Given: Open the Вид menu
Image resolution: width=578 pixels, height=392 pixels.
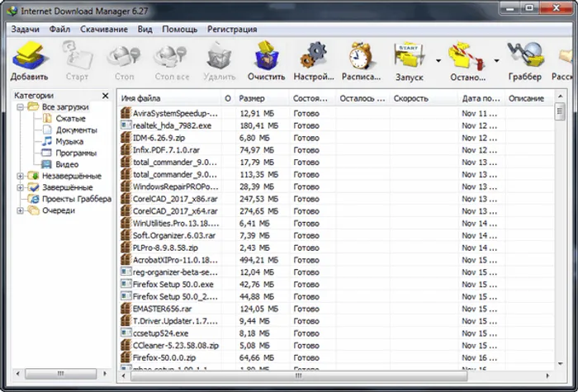Looking at the screenshot, I should [x=144, y=30].
